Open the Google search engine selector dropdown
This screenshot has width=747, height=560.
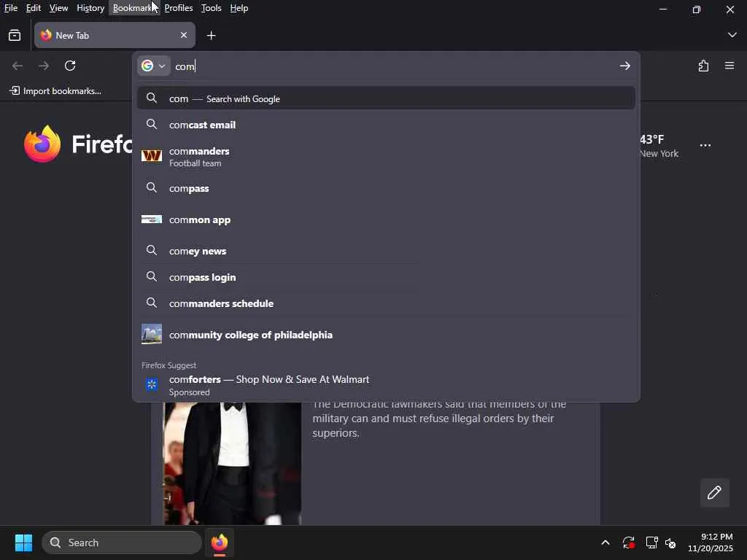153,66
